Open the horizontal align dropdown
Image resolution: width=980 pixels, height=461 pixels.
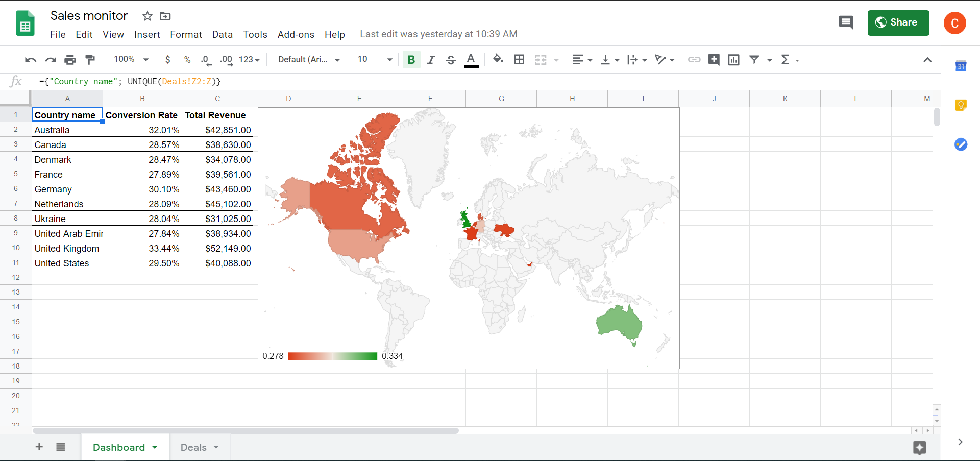[x=582, y=60]
